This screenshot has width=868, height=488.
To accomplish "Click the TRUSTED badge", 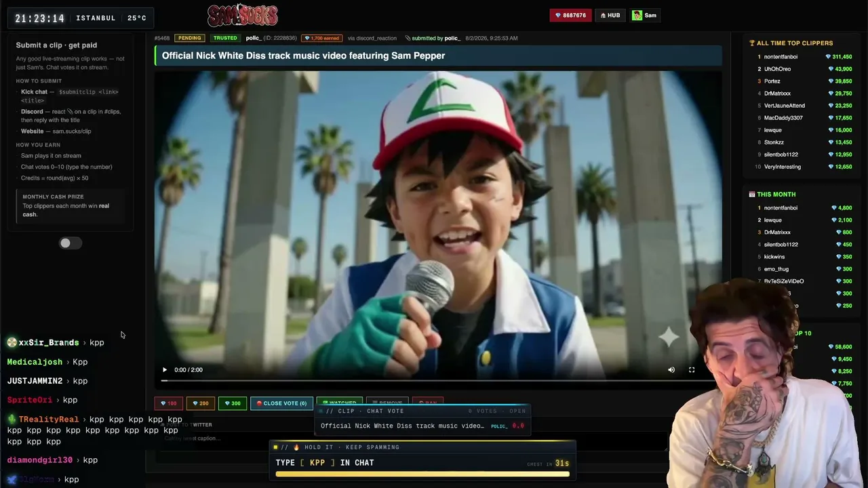I will 225,38.
